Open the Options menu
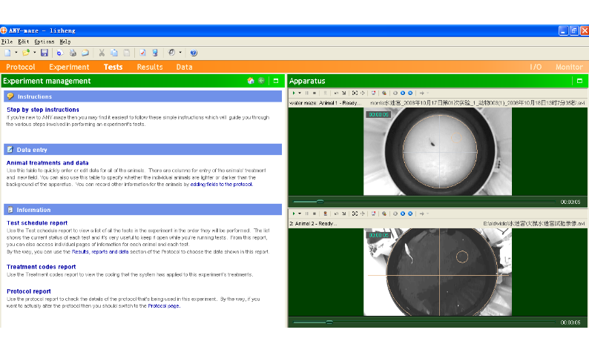Image resolution: width=589 pixels, height=364 pixels. point(44,42)
